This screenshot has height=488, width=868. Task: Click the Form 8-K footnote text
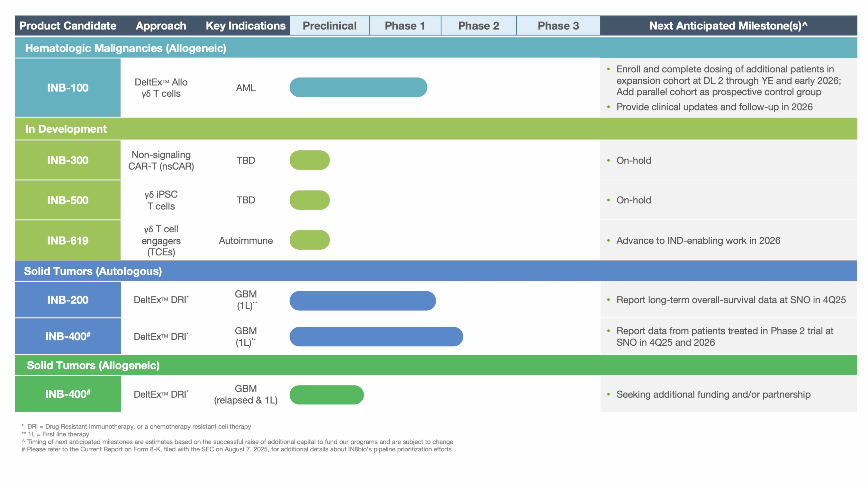(x=237, y=449)
